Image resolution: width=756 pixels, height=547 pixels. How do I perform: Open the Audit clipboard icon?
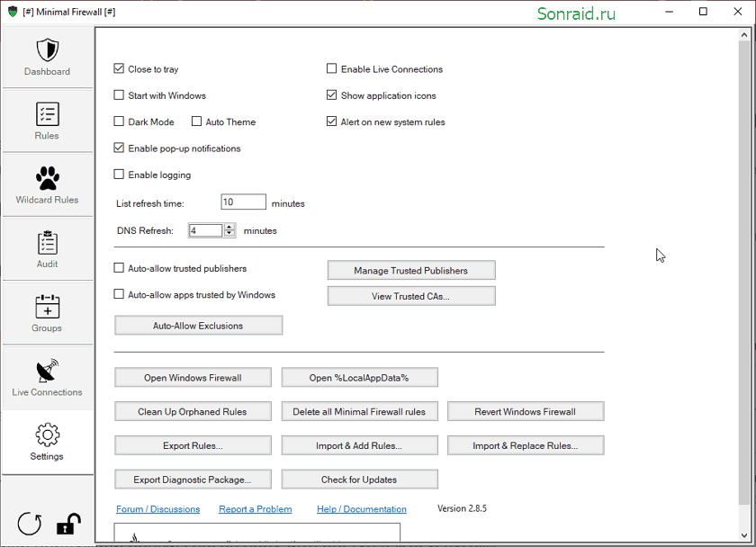pyautogui.click(x=47, y=242)
